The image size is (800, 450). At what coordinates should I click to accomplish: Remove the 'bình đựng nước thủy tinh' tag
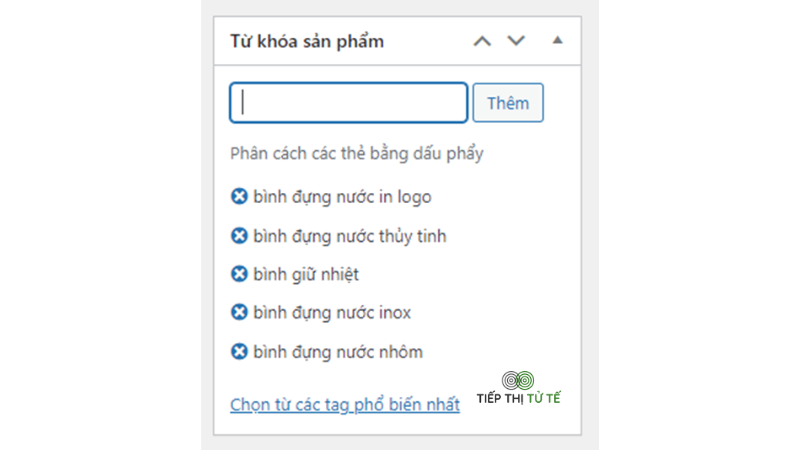point(239,236)
